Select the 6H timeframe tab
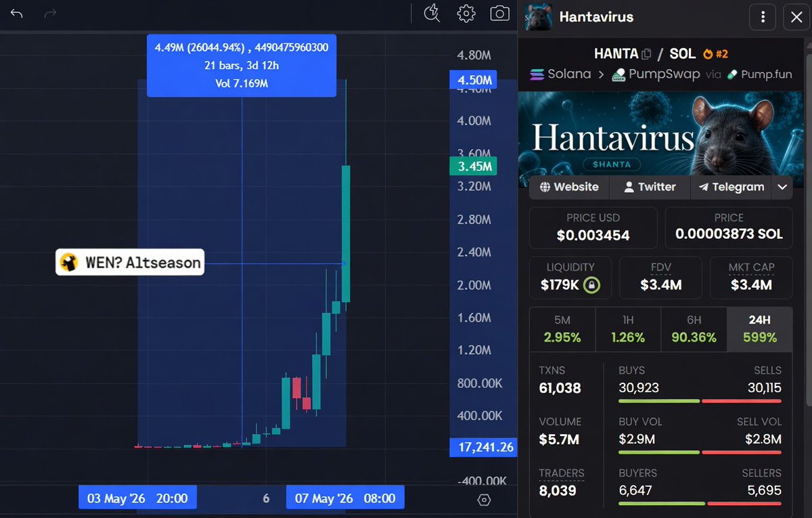This screenshot has width=812, height=518. (x=694, y=329)
